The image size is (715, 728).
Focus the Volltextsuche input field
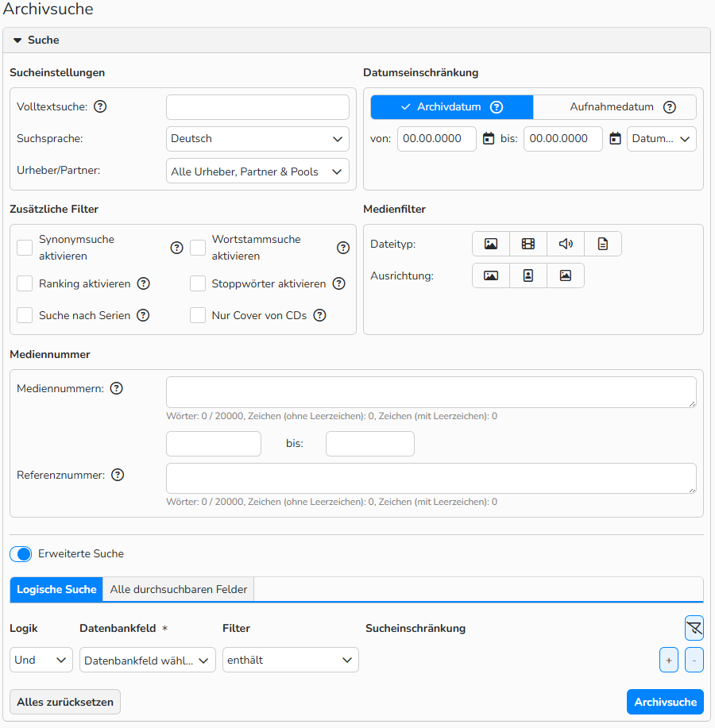(257, 107)
